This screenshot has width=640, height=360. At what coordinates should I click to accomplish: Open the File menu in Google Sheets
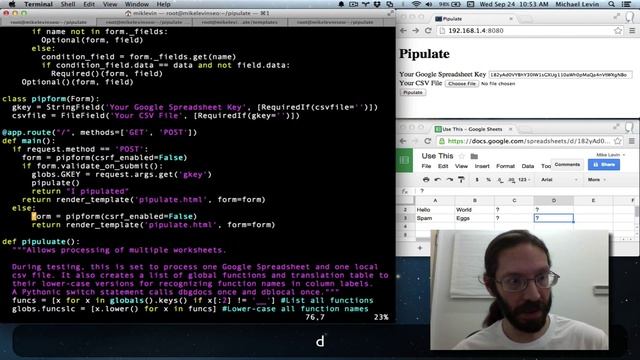coord(426,166)
